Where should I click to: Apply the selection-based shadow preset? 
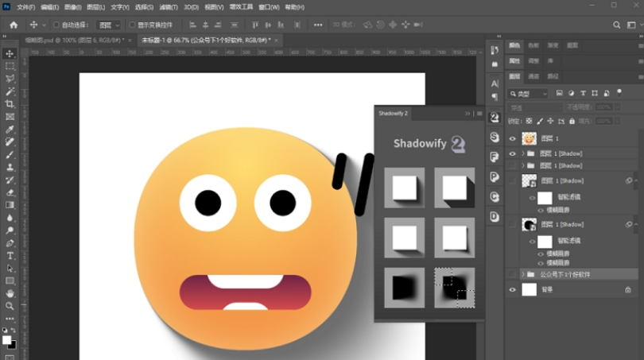(x=455, y=288)
